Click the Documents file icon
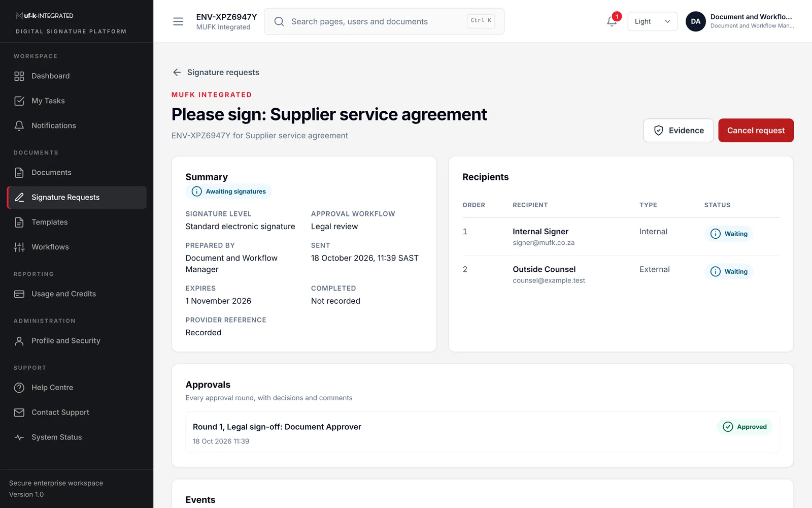 click(19, 173)
